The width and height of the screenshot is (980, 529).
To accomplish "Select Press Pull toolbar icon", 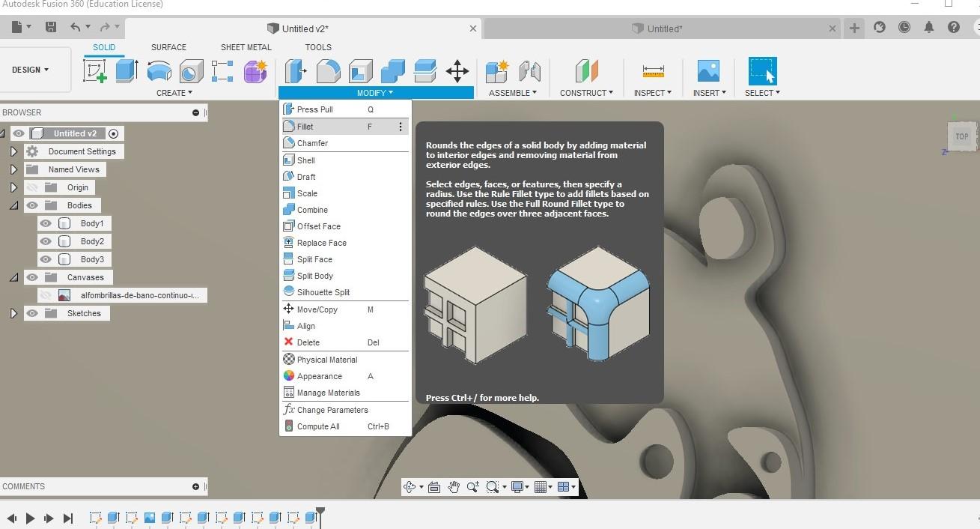I will (x=296, y=71).
